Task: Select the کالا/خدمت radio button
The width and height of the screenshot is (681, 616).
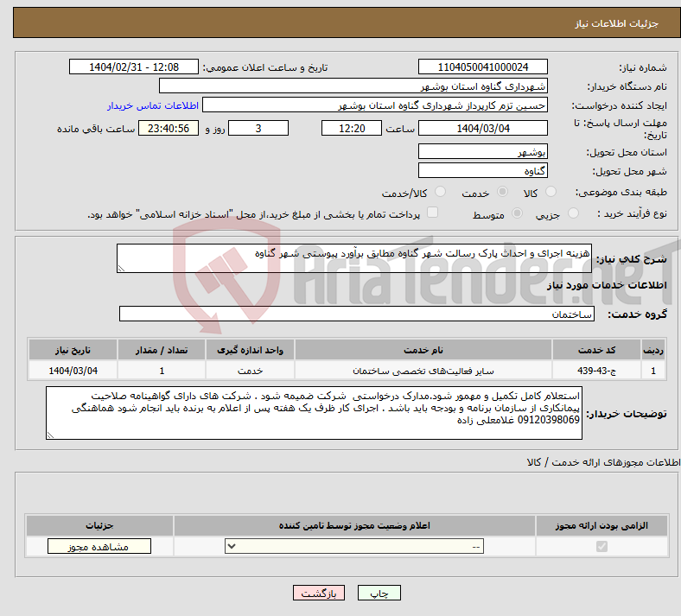Action: [441, 192]
